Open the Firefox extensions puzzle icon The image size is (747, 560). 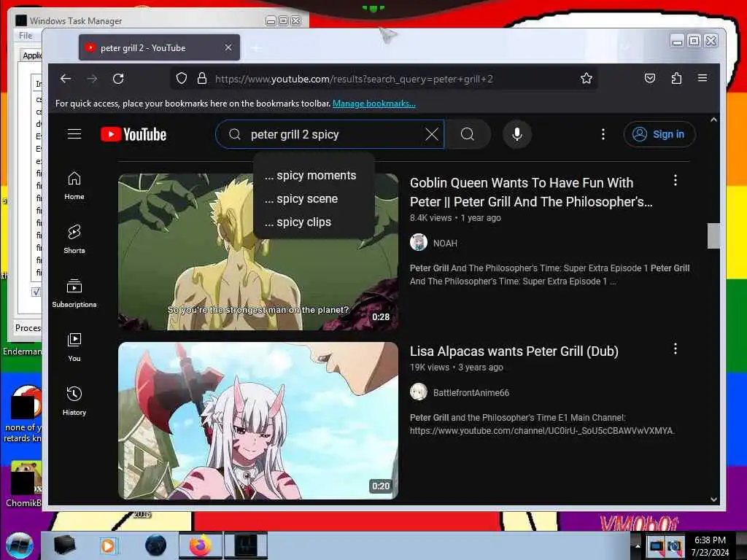click(676, 79)
